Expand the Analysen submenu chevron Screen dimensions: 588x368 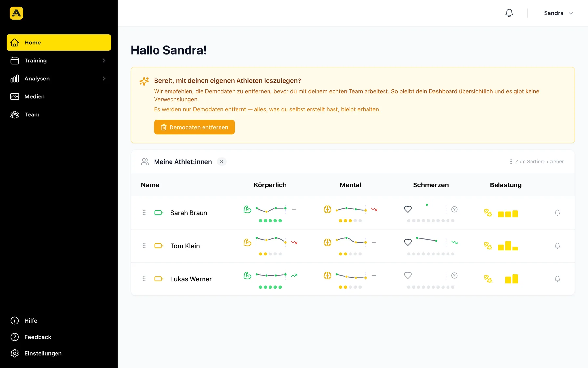coord(104,79)
